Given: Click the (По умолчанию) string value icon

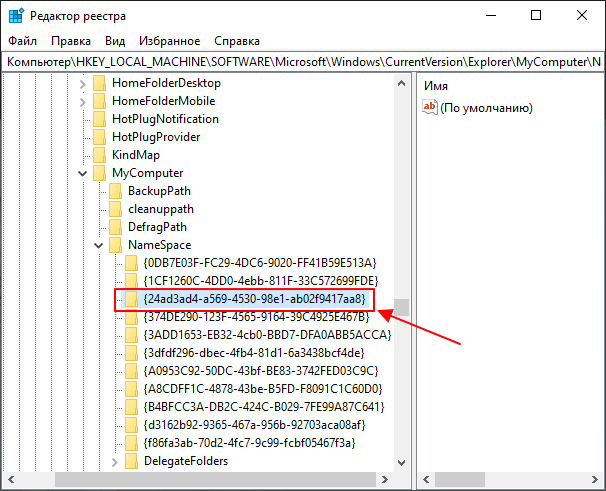Looking at the screenshot, I should pyautogui.click(x=431, y=107).
